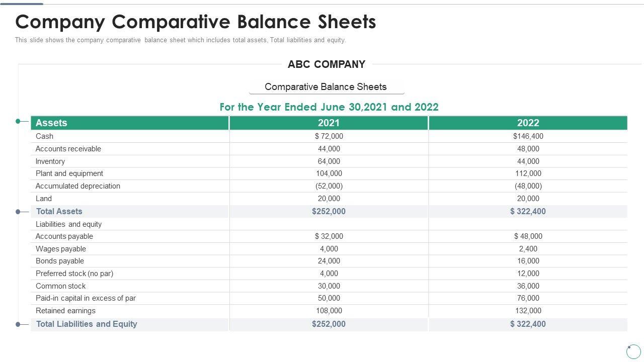Select the Retained earnings row label
644x362 pixels.
(65, 311)
